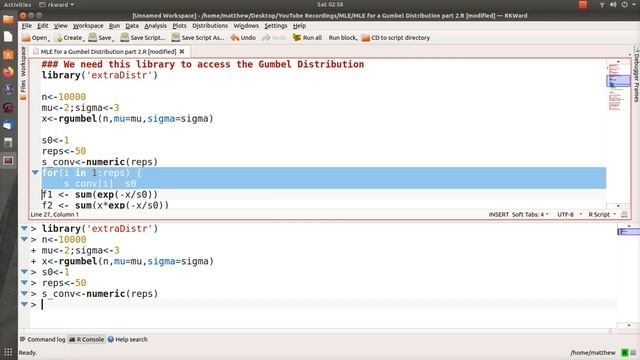Switch to the R Console tab
Image resolution: width=640 pixels, height=360 pixels.
[87, 339]
